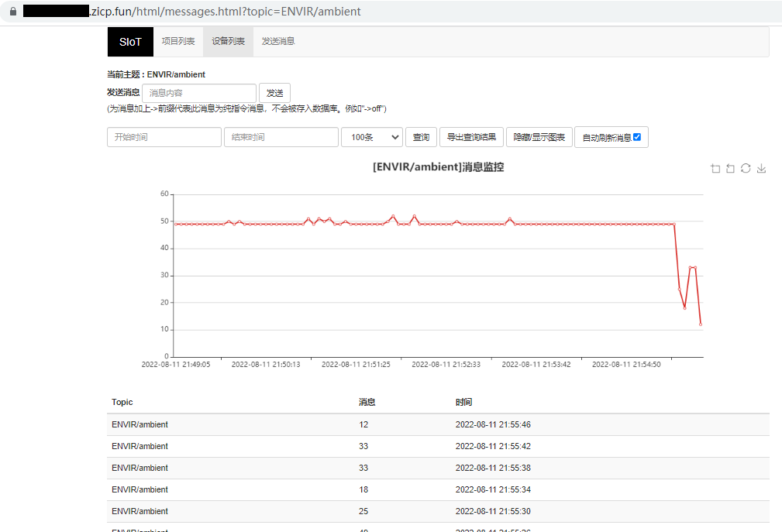Click 导出查询结果 export button
This screenshot has width=782, height=532.
point(471,137)
